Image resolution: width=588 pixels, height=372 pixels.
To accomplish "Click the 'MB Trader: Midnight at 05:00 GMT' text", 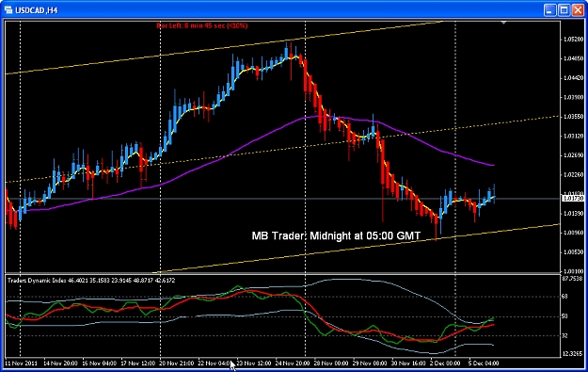I will pyautogui.click(x=336, y=235).
